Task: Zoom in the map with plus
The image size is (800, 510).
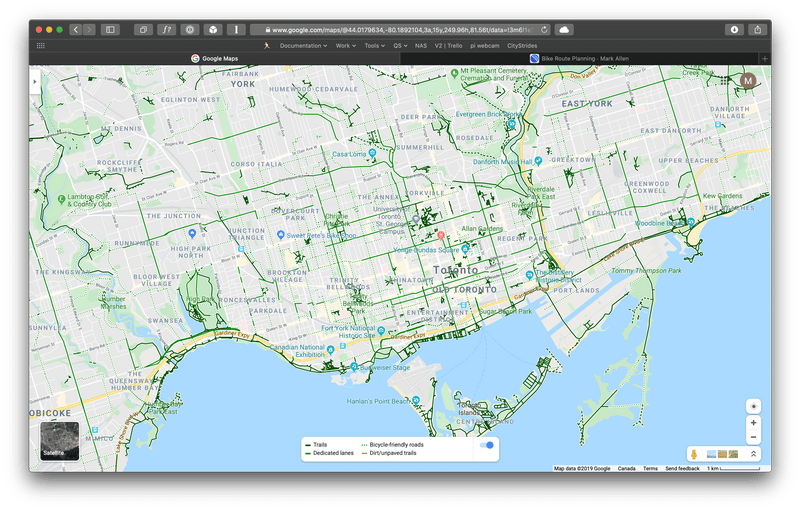Action: click(x=754, y=423)
